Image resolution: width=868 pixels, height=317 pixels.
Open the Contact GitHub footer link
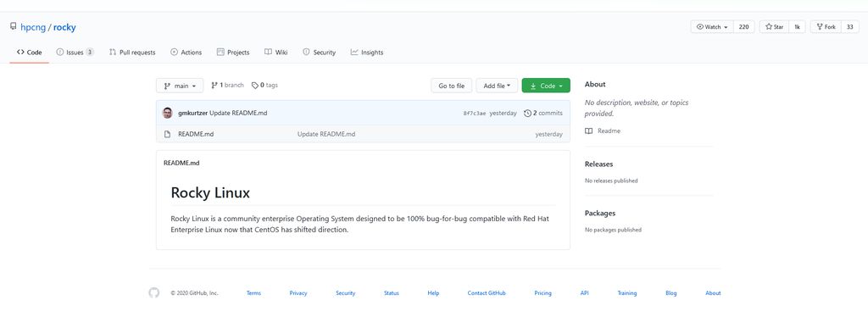click(x=486, y=293)
